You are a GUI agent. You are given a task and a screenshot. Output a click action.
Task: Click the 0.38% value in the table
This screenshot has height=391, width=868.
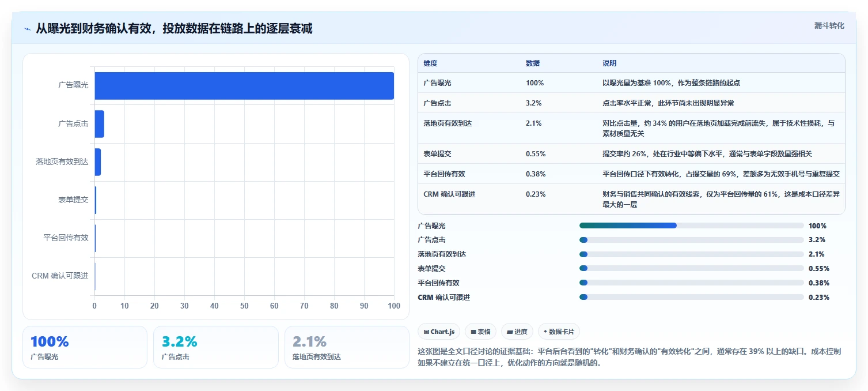[536, 174]
